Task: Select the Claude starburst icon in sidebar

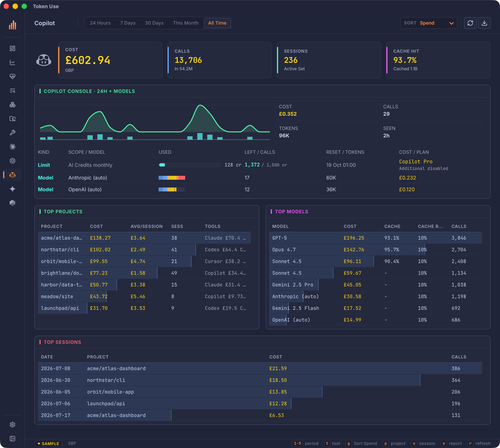Action: pos(12,147)
